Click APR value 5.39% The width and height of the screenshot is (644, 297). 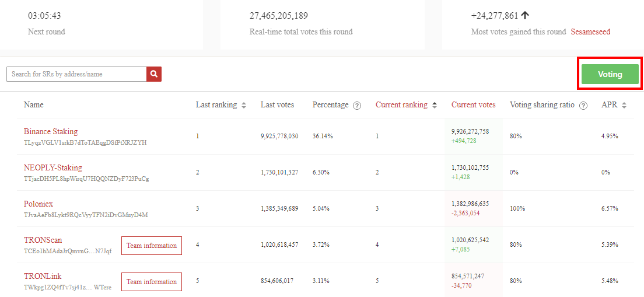pos(610,244)
